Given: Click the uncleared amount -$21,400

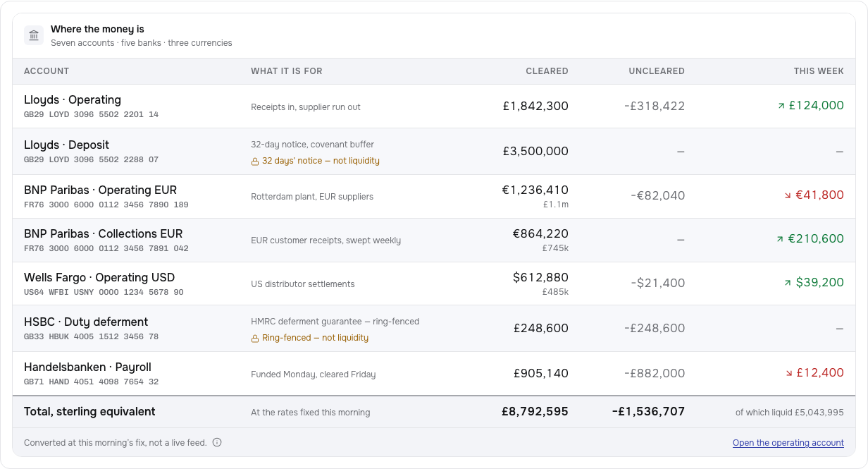Looking at the screenshot, I should (658, 284).
